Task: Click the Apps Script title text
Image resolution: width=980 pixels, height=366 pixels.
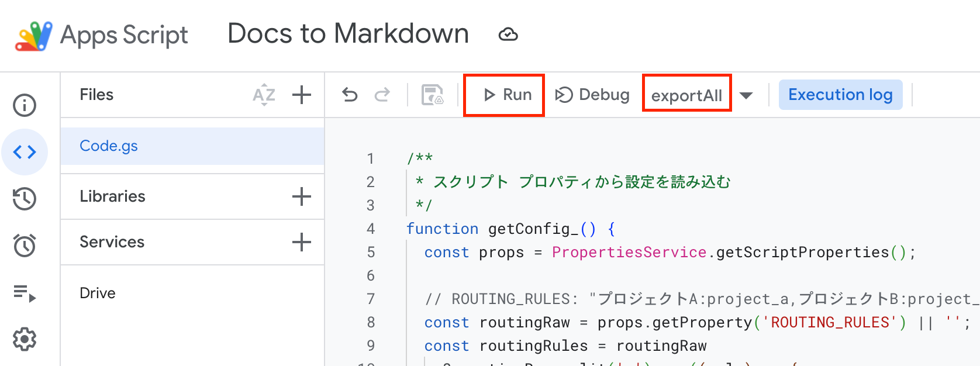Action: tap(125, 35)
